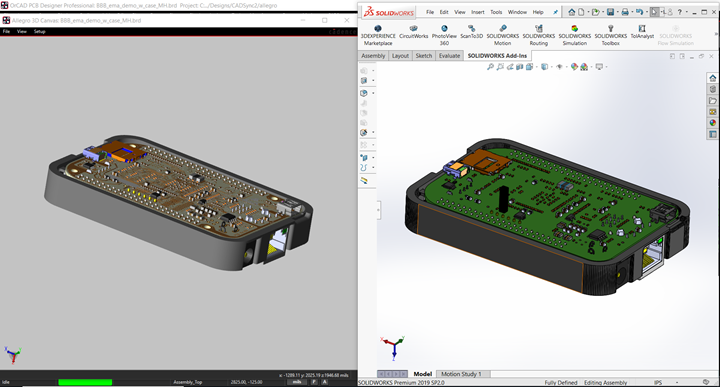Click the mils units button in Allegro status bar
Viewport: 720px width, 387px height.
tap(297, 382)
